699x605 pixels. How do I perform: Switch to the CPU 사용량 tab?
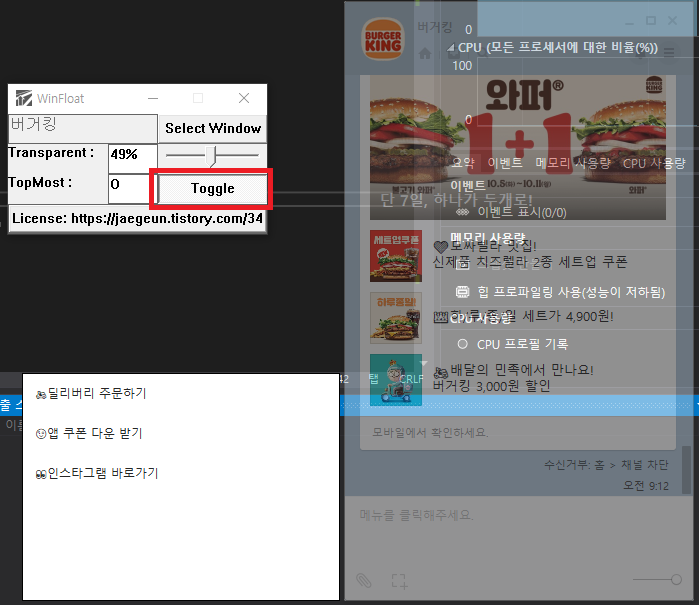coord(654,163)
